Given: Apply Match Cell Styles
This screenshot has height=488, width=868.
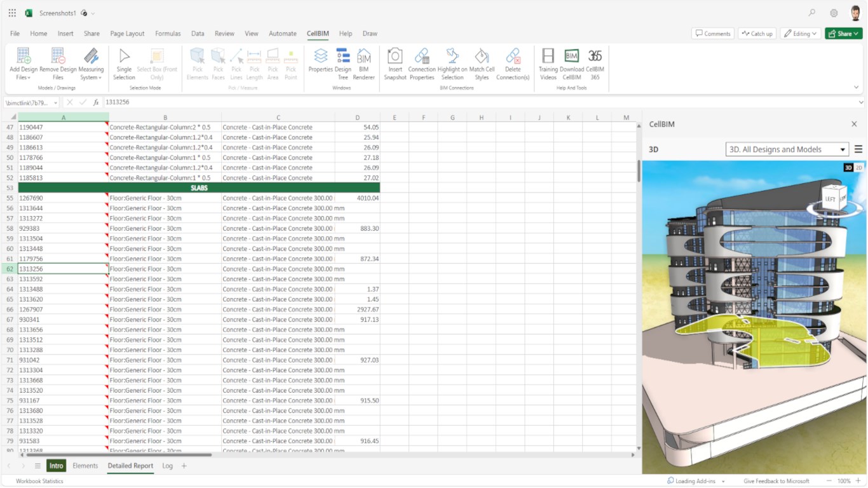Looking at the screenshot, I should [x=482, y=64].
